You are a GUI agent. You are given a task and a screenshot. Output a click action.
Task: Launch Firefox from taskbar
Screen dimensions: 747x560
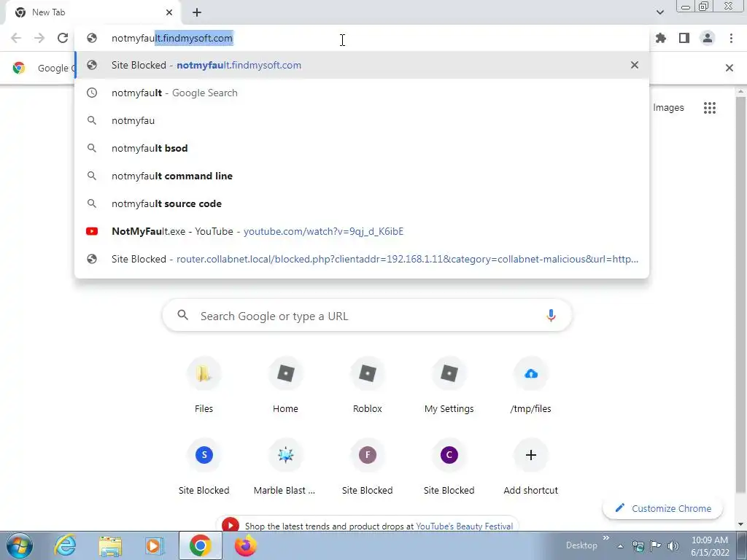click(x=245, y=545)
